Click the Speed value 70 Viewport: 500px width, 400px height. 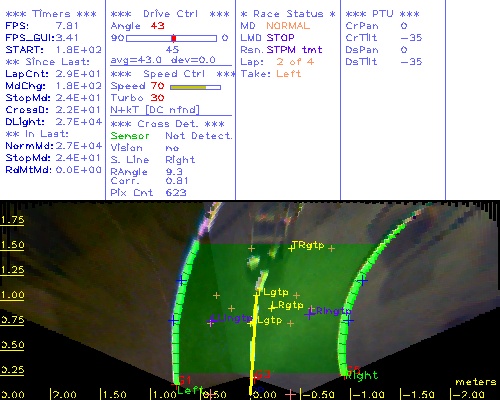coord(157,86)
